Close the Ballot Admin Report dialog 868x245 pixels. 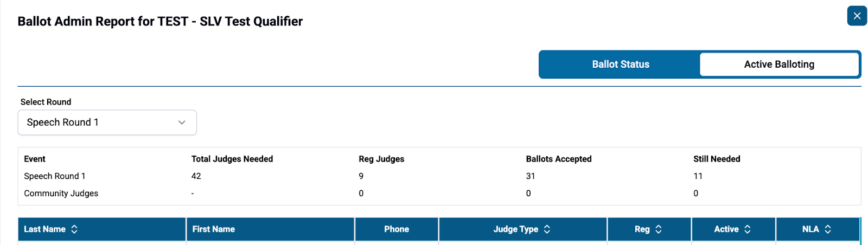857,16
